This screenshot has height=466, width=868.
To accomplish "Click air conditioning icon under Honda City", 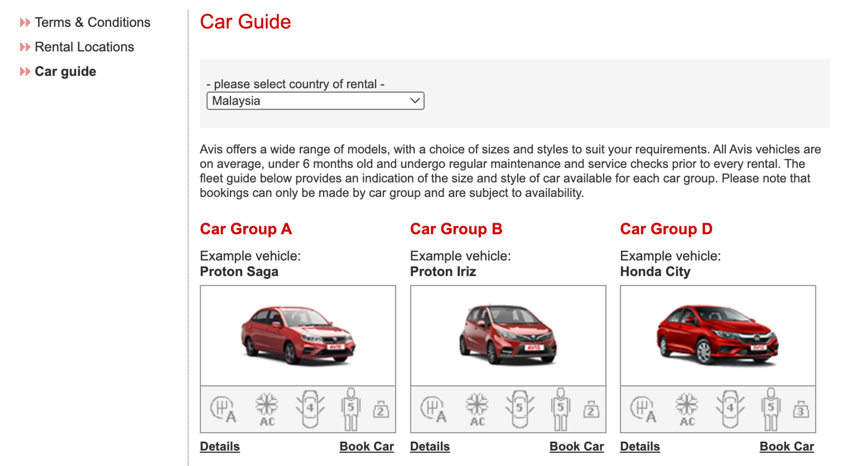I will point(687,410).
